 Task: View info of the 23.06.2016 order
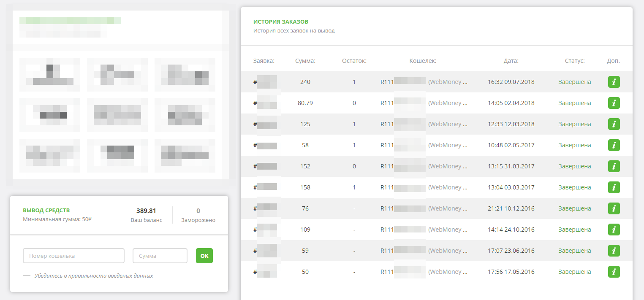tap(614, 251)
